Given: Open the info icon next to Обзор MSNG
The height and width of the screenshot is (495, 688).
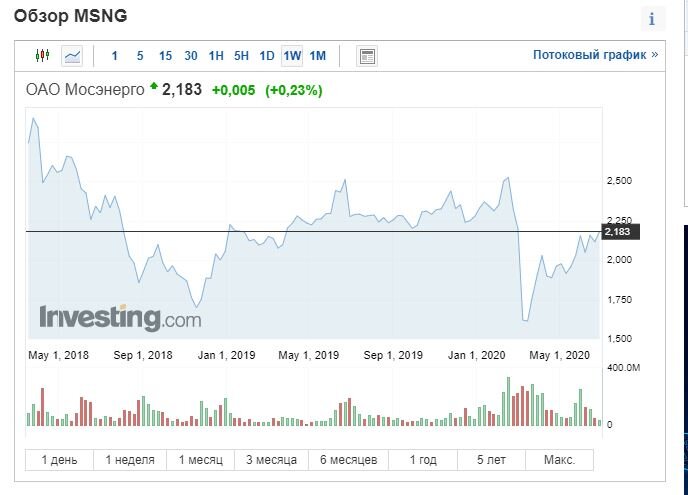Looking at the screenshot, I should pos(652,19).
